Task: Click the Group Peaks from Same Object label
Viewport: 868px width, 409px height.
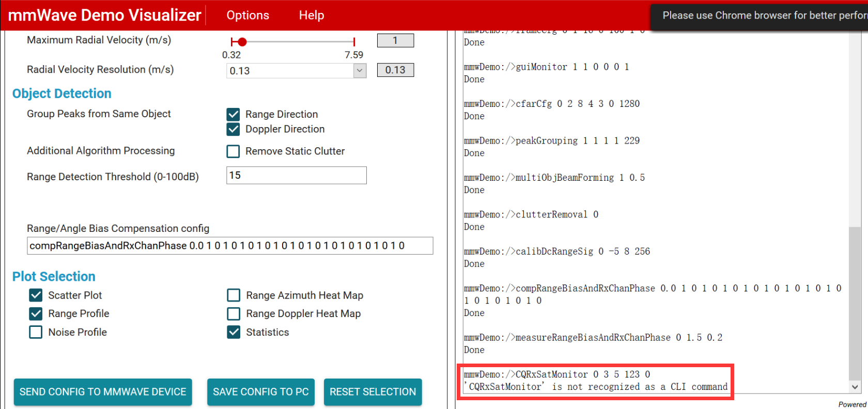Action: coord(99,114)
